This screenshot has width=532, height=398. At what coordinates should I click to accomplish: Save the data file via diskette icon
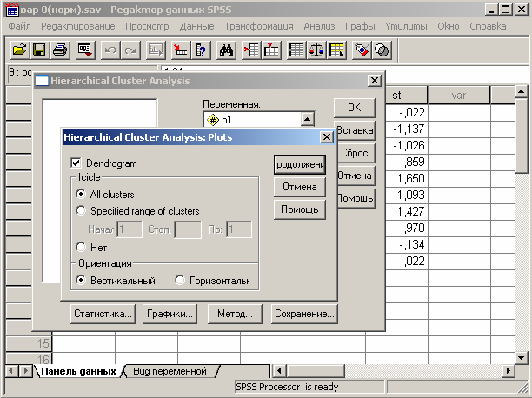coord(40,50)
